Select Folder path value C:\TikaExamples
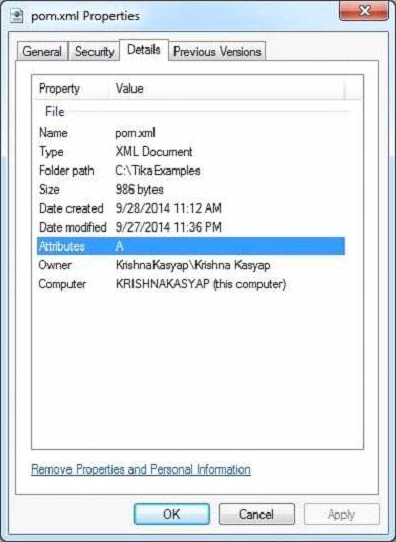 pyautogui.click(x=158, y=170)
